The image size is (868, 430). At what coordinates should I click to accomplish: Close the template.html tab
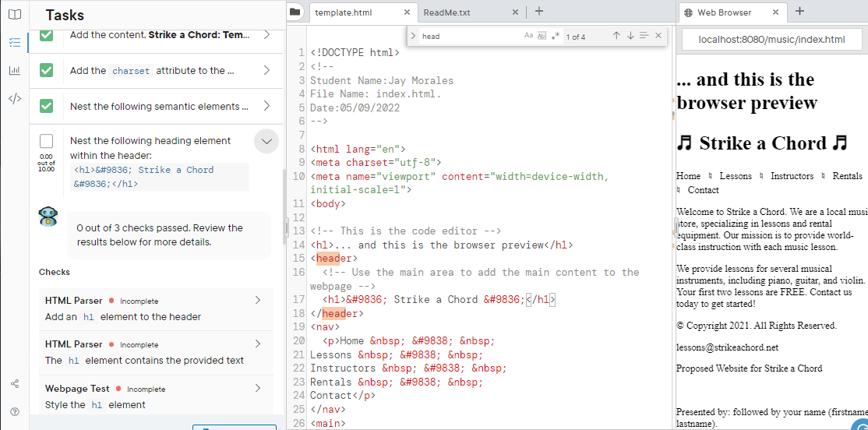(408, 12)
